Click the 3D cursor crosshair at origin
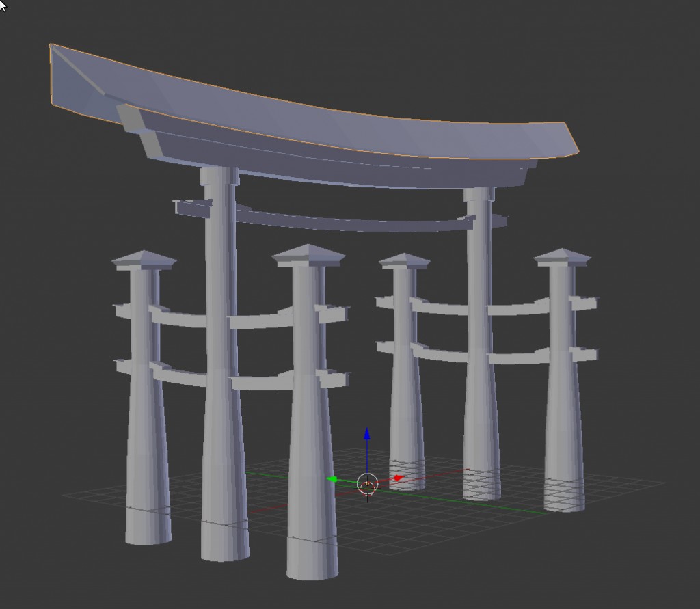This screenshot has width=700, height=609. [369, 484]
